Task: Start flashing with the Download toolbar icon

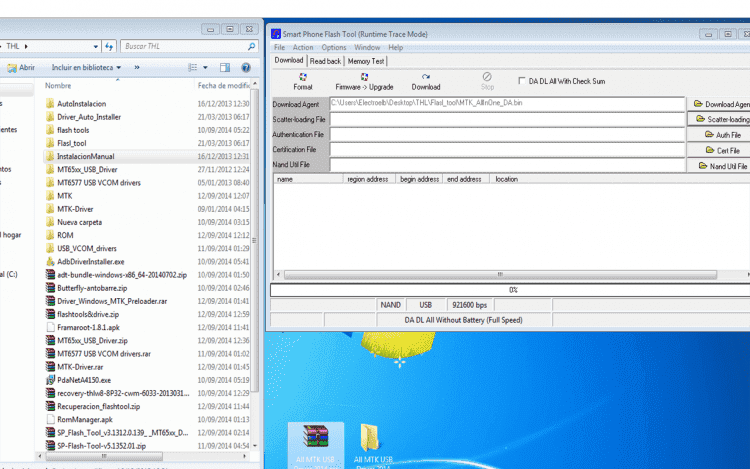Action: tap(426, 82)
